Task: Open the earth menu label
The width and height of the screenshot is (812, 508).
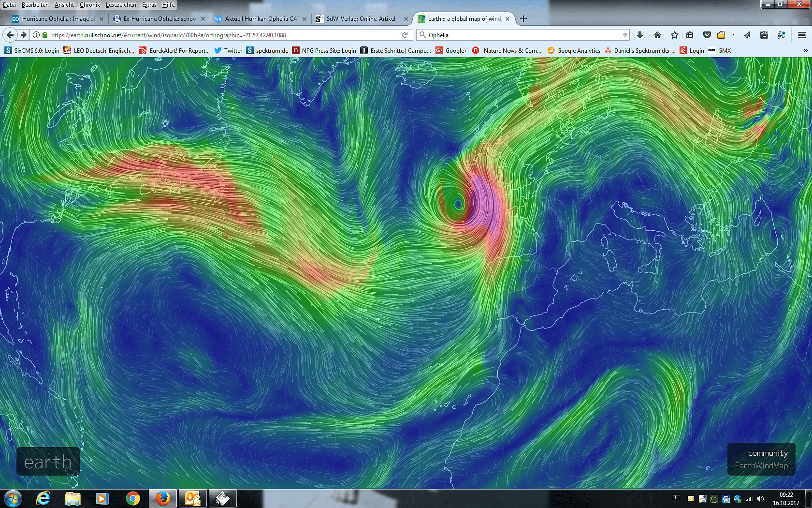Action: 48,462
